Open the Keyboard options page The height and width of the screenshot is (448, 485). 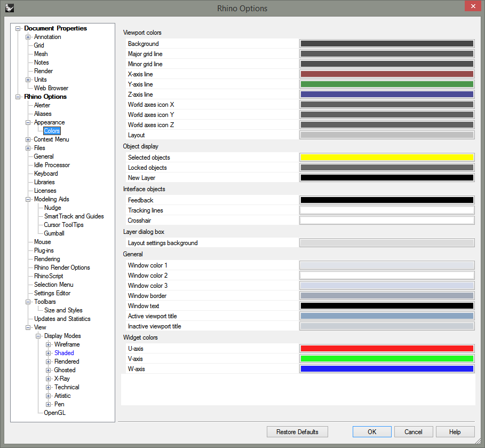(46, 174)
